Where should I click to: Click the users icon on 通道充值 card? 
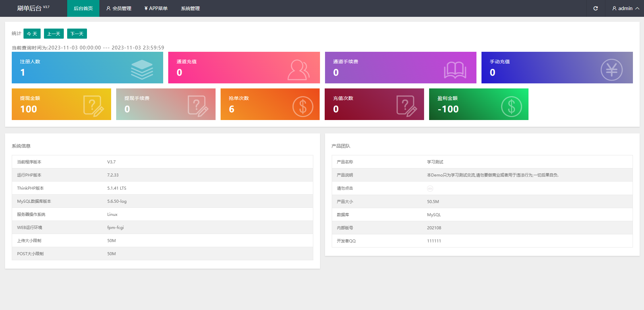coord(298,70)
